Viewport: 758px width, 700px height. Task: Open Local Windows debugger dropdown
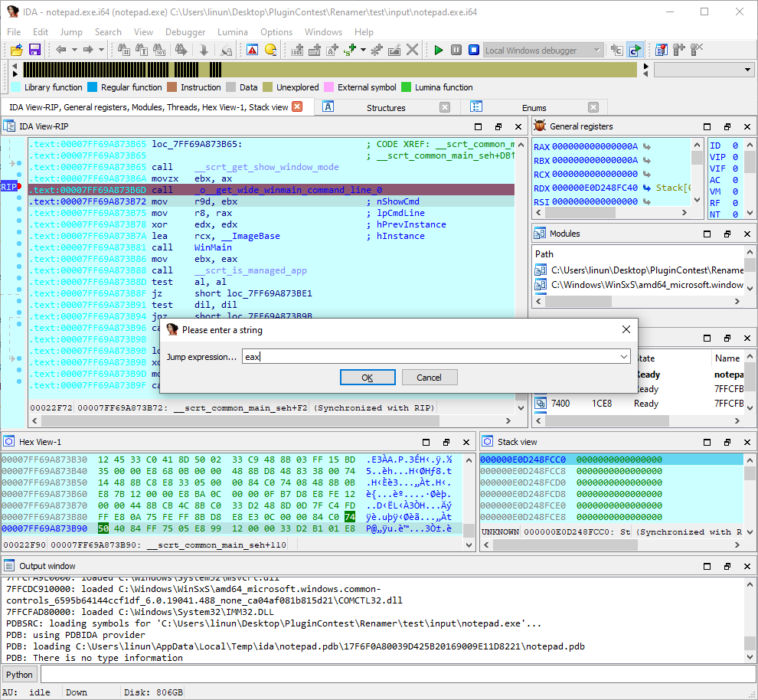pyautogui.click(x=597, y=50)
